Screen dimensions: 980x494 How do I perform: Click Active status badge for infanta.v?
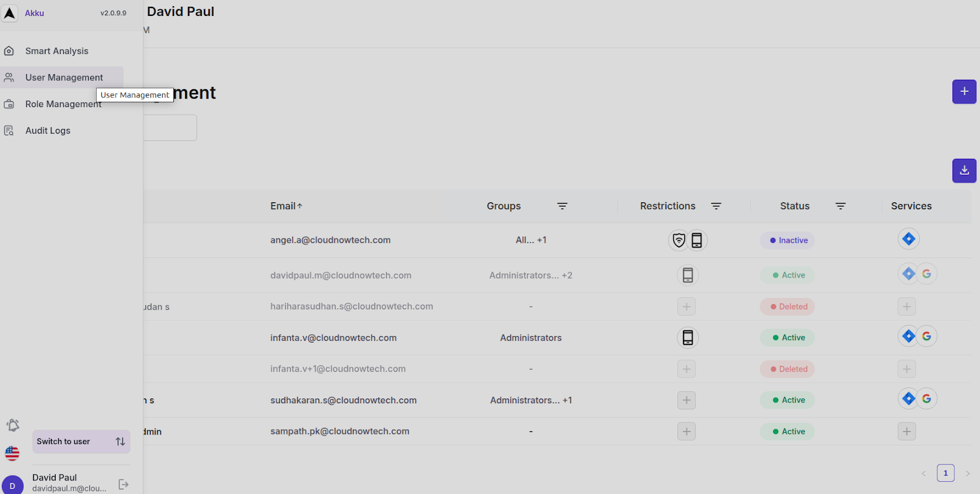pyautogui.click(x=788, y=338)
